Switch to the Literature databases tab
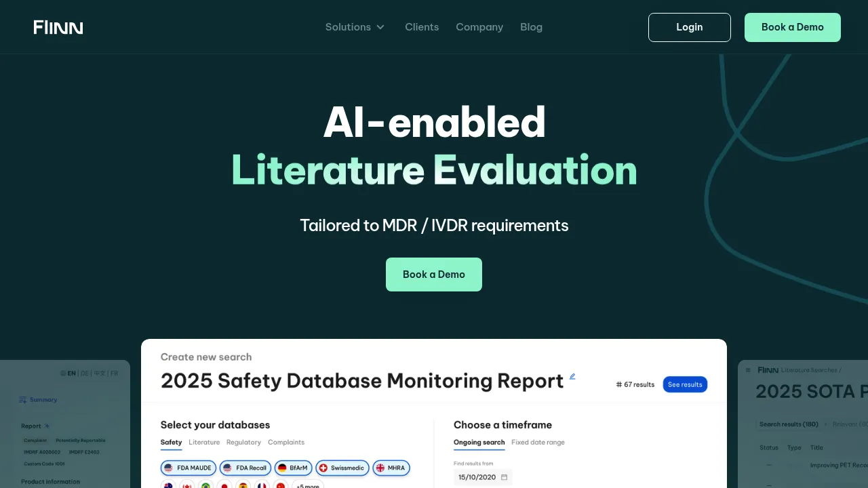 pos(204,443)
